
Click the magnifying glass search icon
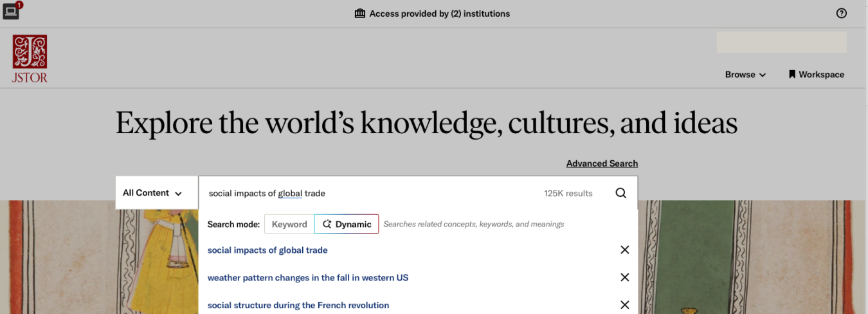point(620,193)
